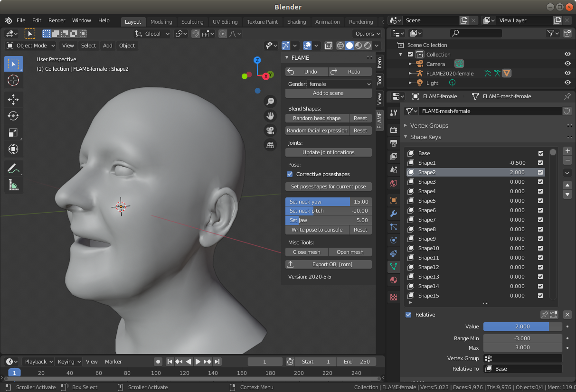This screenshot has width=576, height=392.
Task: Open the Object Data properties tab
Action: pyautogui.click(x=393, y=267)
